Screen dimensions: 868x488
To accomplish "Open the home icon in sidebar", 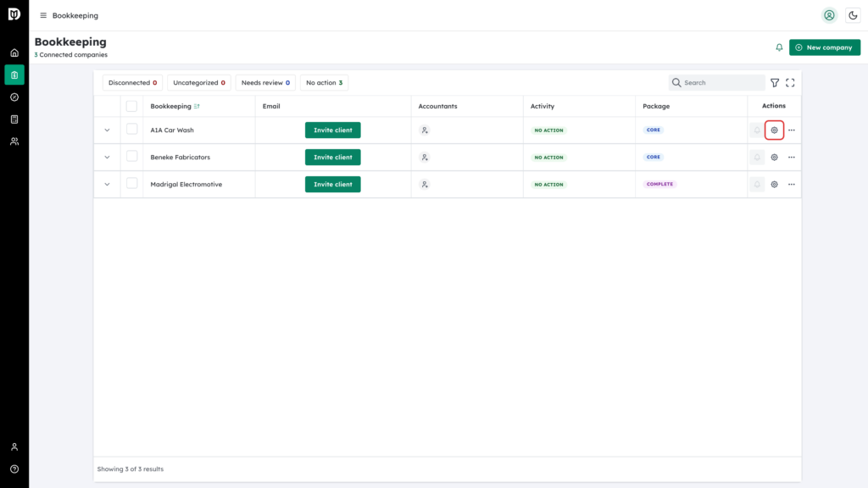I will click(14, 53).
